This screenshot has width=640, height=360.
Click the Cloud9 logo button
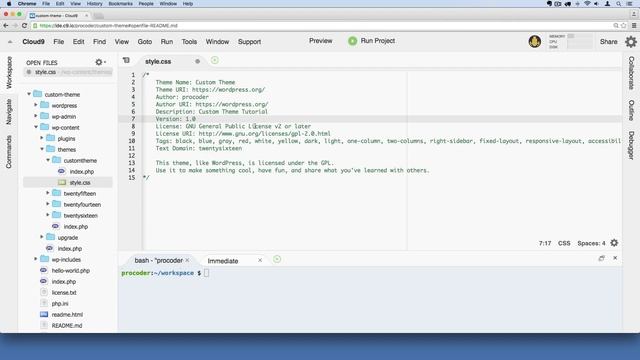(33, 42)
